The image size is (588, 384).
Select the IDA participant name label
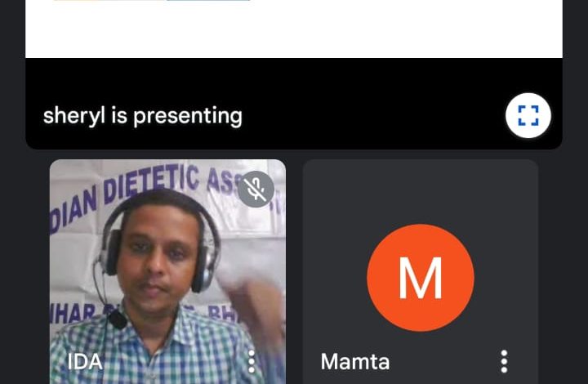[85, 362]
